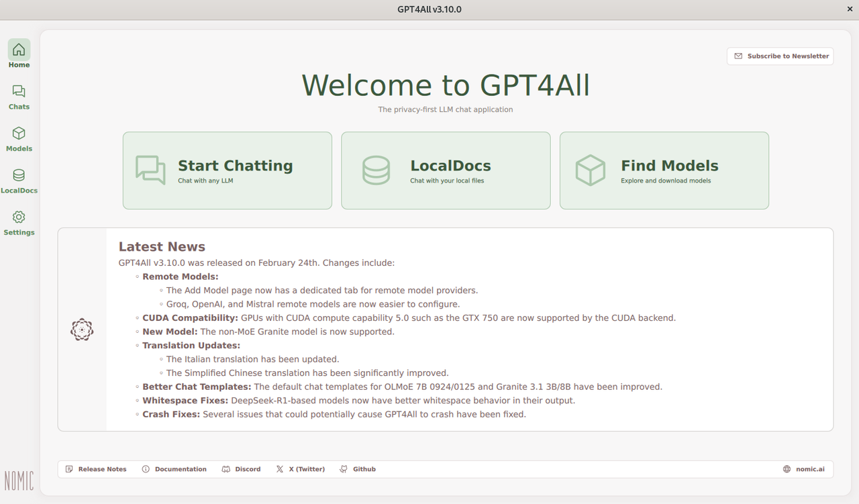Click the "Latest News" heading
Image resolution: width=859 pixels, height=504 pixels.
pos(162,247)
